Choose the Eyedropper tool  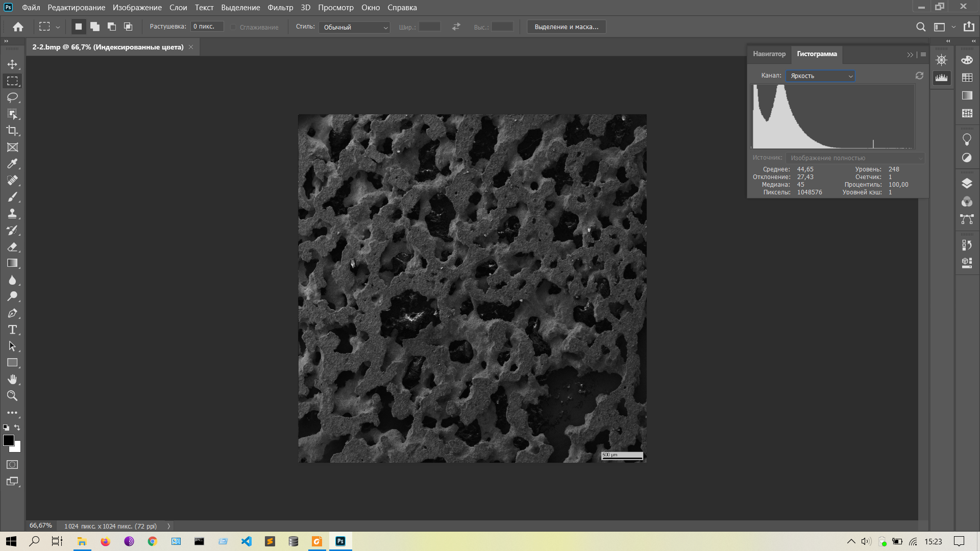(12, 164)
